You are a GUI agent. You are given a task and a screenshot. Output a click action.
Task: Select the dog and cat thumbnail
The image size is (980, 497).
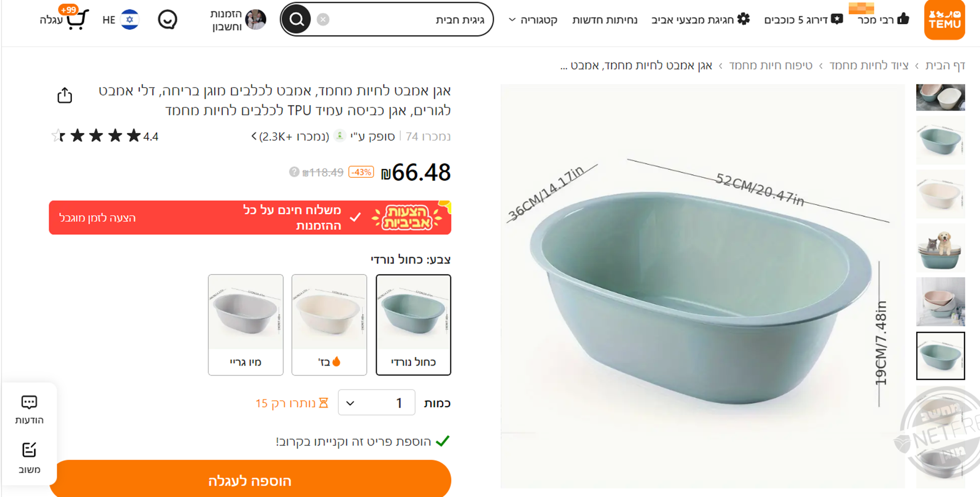pos(940,247)
